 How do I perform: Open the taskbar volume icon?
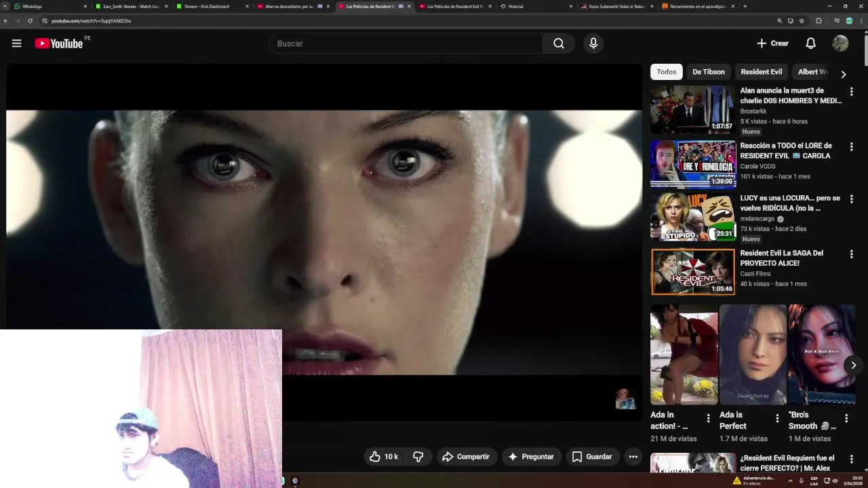pyautogui.click(x=835, y=481)
